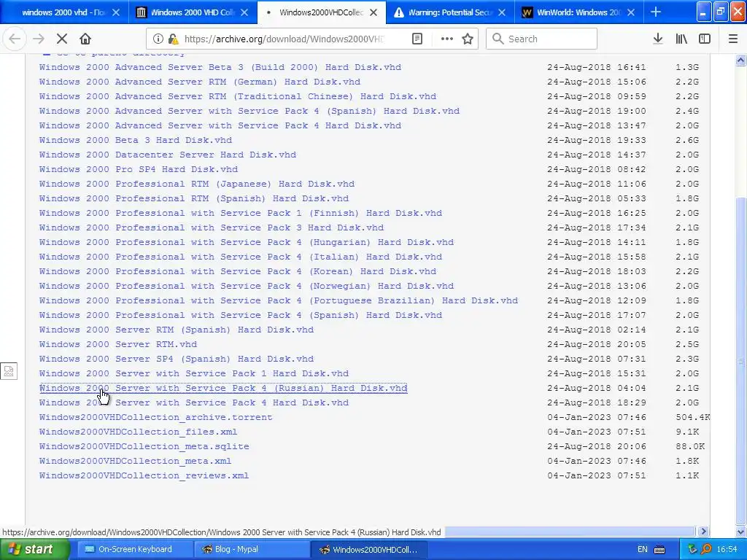Image resolution: width=747 pixels, height=560 pixels.
Task: Download Advanced Server RTM Traditional Chinese vhd
Action: point(238,97)
